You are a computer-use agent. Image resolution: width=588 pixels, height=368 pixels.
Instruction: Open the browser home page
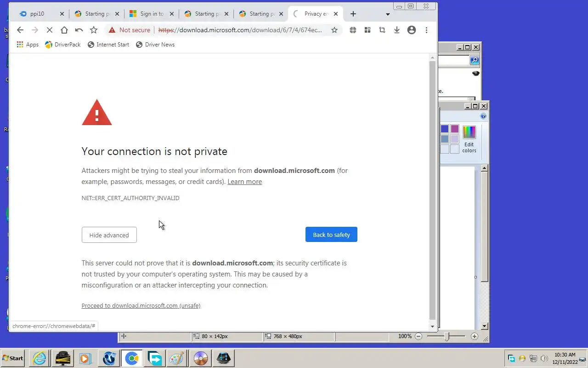tap(64, 30)
